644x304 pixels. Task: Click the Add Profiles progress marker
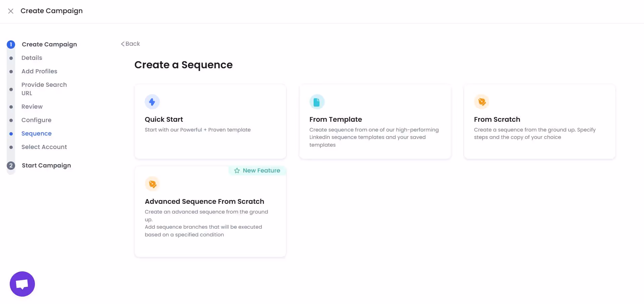click(x=10, y=71)
